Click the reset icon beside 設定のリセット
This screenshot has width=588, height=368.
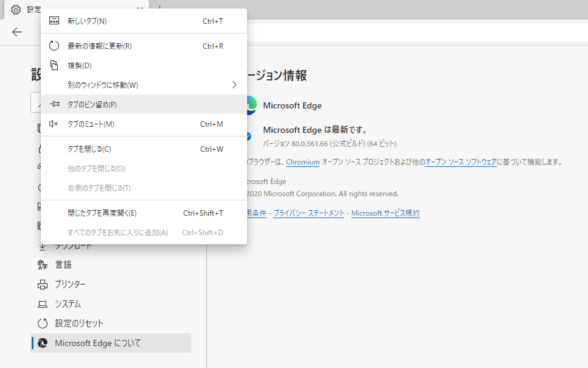(x=43, y=324)
